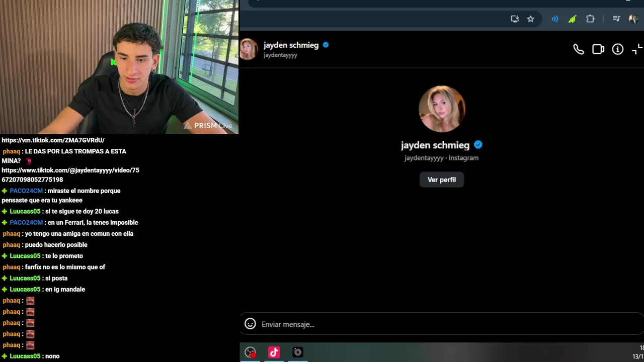
Task: Click the minimize chat corner-arrows icon
Action: coord(637,49)
